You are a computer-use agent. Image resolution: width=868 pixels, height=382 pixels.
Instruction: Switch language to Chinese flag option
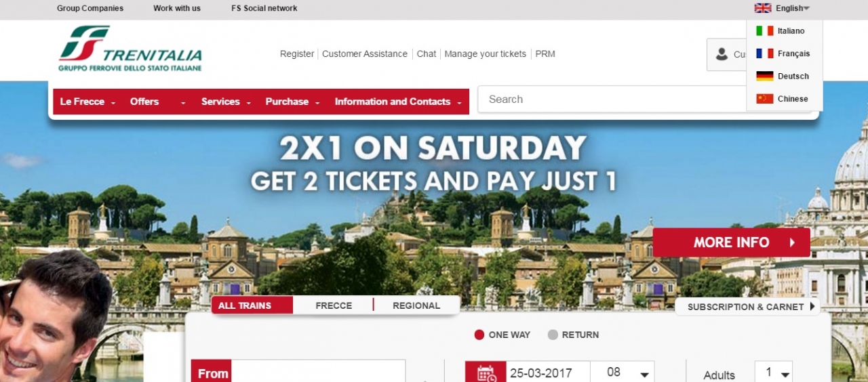tap(765, 99)
